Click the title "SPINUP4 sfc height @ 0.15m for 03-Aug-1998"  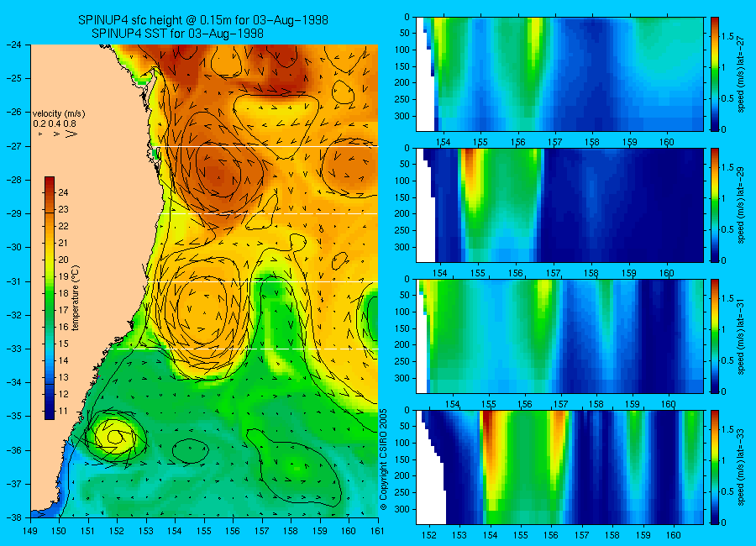click(x=203, y=20)
